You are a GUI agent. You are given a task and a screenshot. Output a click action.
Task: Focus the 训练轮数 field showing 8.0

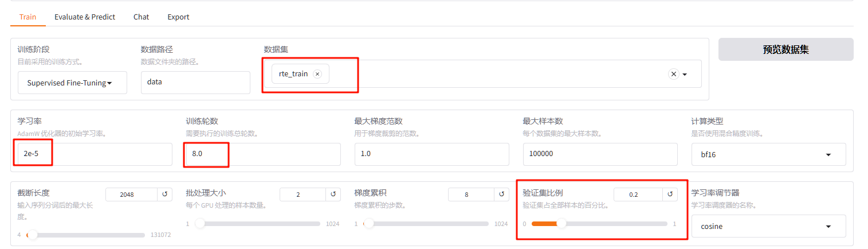[x=262, y=154]
